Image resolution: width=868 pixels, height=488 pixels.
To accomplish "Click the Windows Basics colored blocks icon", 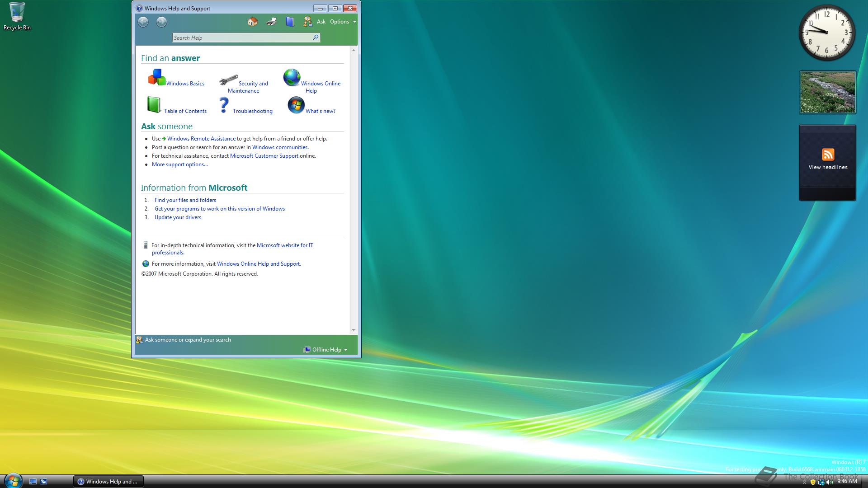I will click(156, 77).
